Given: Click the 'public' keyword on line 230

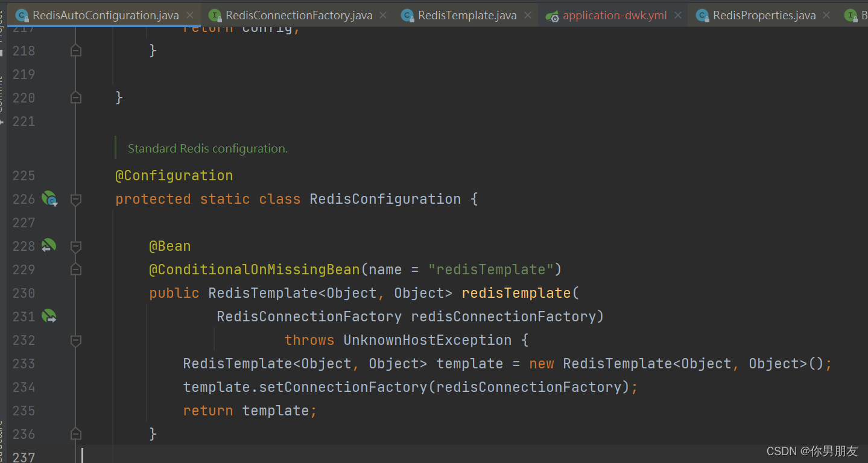Looking at the screenshot, I should pyautogui.click(x=174, y=293).
